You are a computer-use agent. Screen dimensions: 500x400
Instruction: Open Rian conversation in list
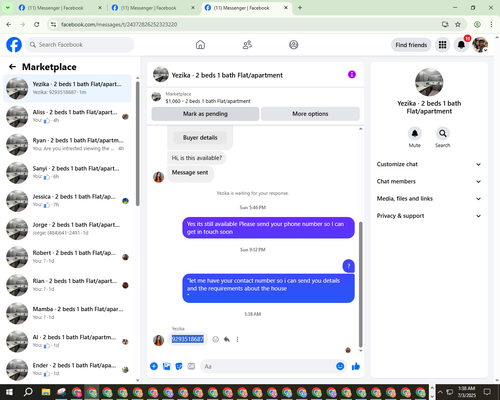[x=67, y=285]
